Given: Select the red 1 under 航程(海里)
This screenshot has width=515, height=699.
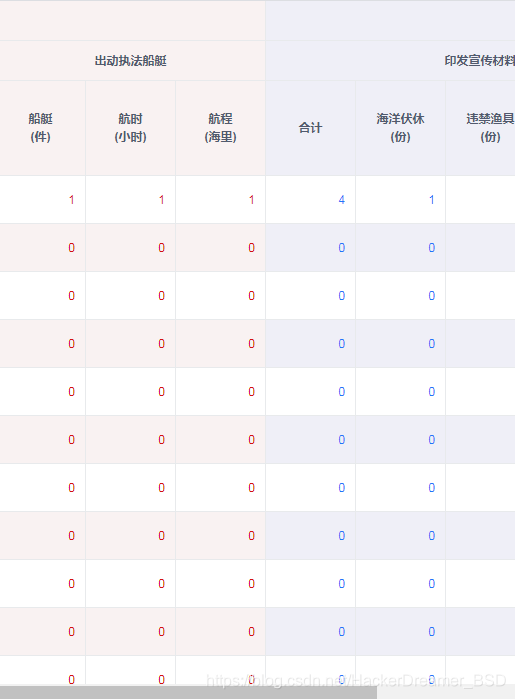Looking at the screenshot, I should (x=251, y=200).
